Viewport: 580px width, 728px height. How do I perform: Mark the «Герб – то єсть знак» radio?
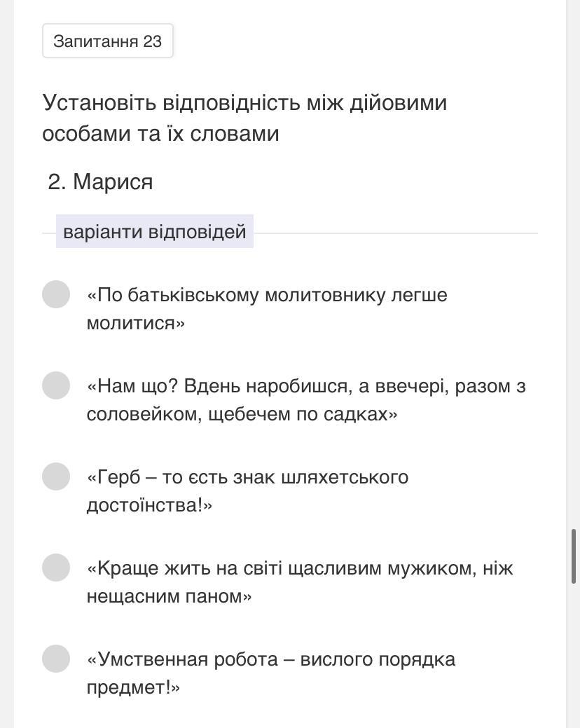tap(56, 476)
